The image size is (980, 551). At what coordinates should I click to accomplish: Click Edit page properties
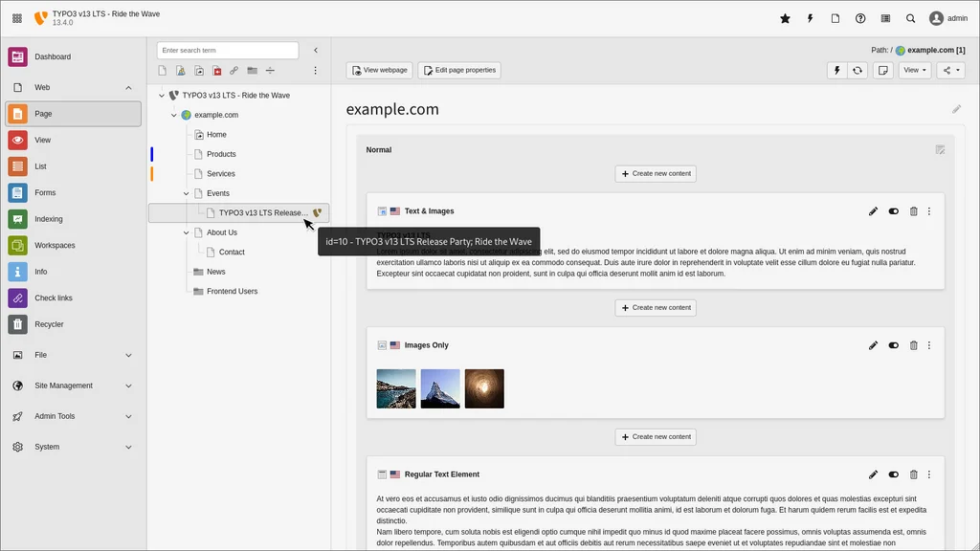460,70
